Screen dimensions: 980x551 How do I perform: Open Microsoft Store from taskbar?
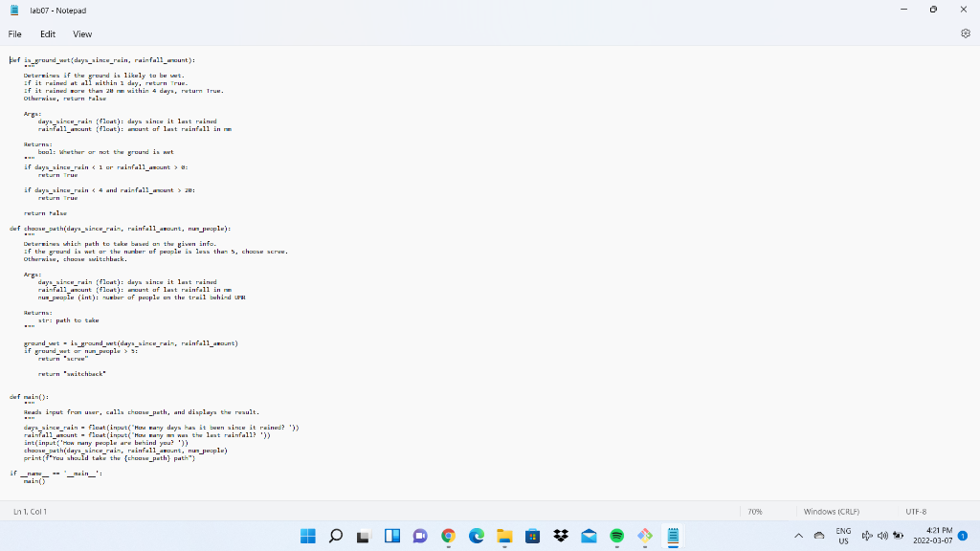(x=533, y=536)
